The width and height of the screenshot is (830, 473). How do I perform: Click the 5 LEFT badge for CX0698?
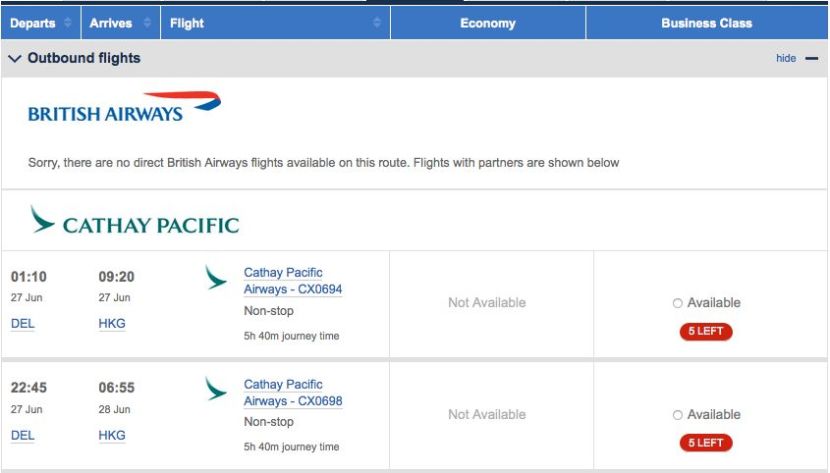tap(706, 442)
